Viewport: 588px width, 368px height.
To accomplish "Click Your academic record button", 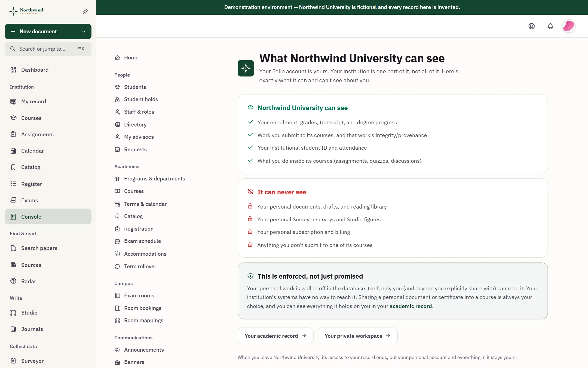I will pos(275,336).
